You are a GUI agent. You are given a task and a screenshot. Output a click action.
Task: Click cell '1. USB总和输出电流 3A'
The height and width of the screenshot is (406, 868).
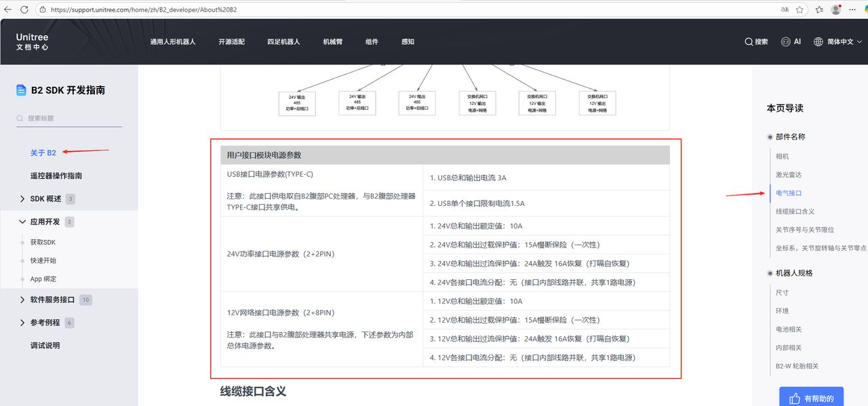[546, 178]
